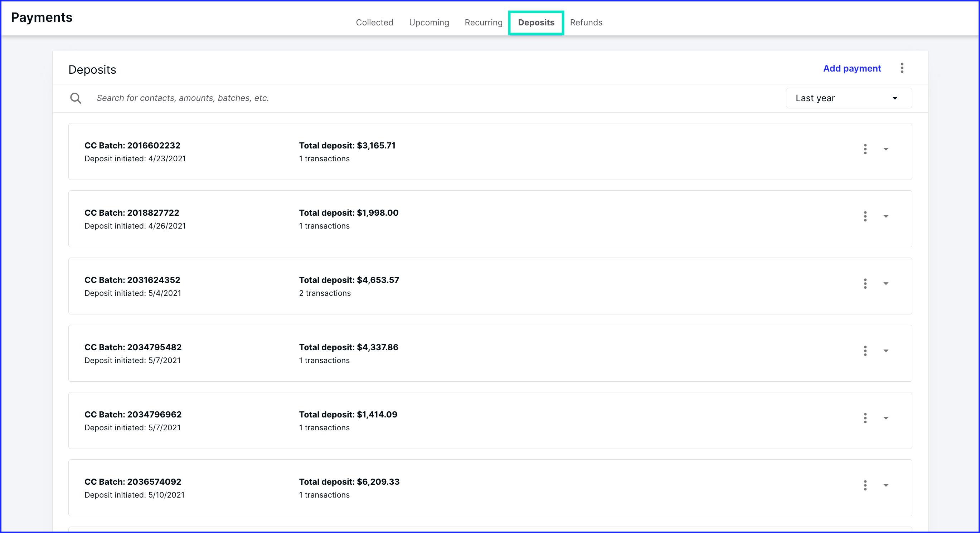Switch to the Refunds tab
Screen dimensions: 980x533
point(586,23)
